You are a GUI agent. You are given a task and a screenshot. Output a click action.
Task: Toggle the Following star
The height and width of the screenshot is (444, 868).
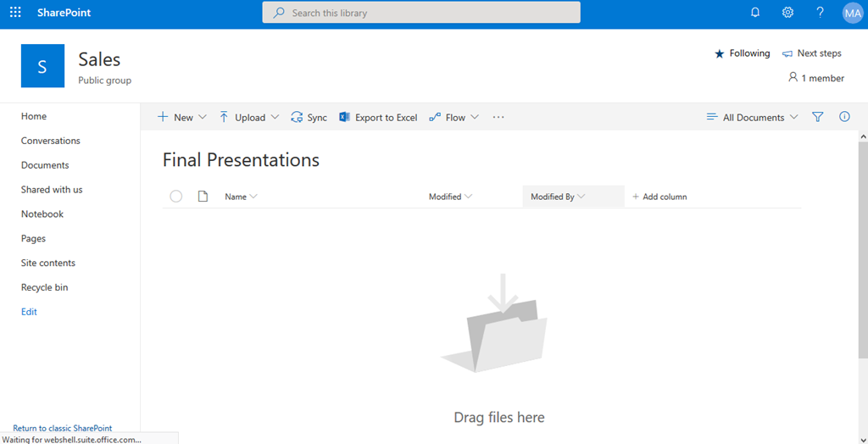743,53
